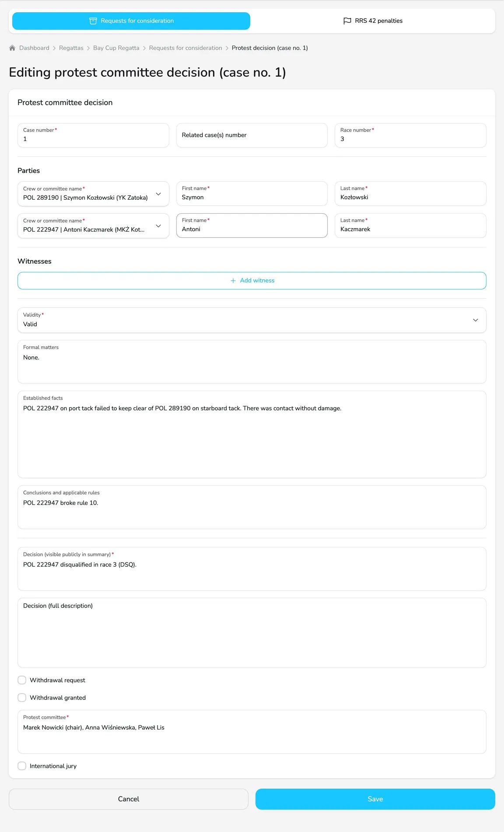
Task: Click the Parties section heading
Action: click(x=29, y=171)
